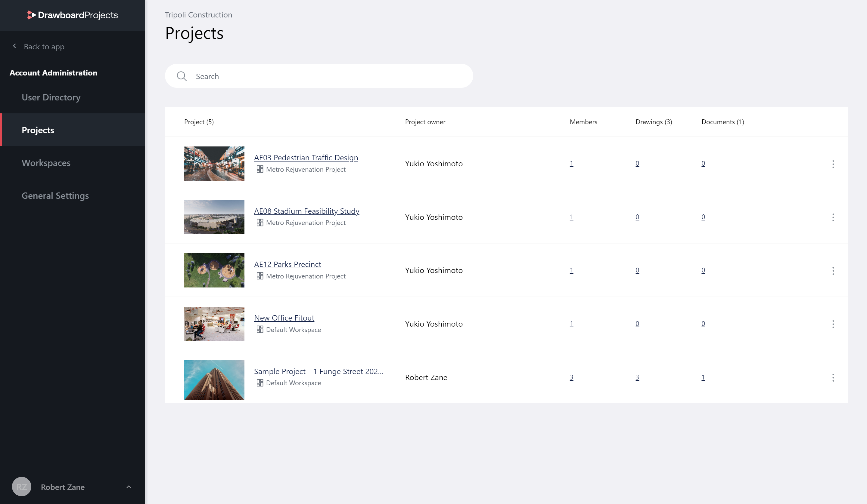Select General Settings navigation item
Image resolution: width=867 pixels, height=504 pixels.
55,195
